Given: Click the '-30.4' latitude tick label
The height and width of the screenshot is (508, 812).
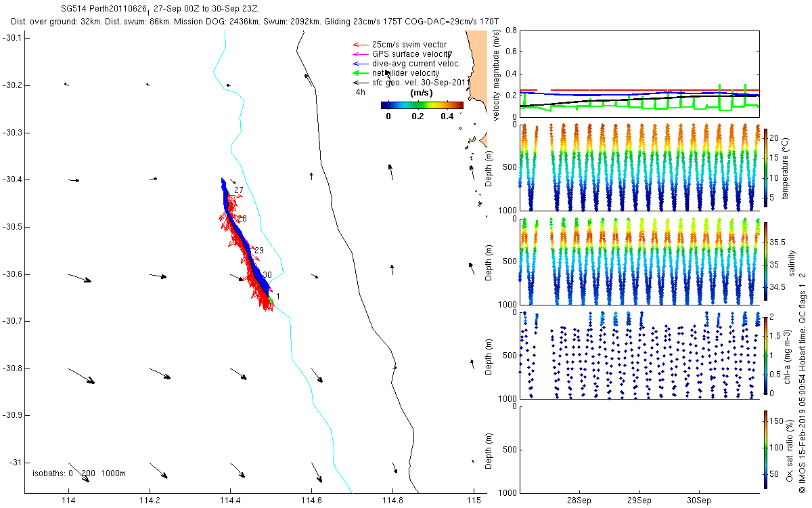Looking at the screenshot, I should click(x=12, y=179).
